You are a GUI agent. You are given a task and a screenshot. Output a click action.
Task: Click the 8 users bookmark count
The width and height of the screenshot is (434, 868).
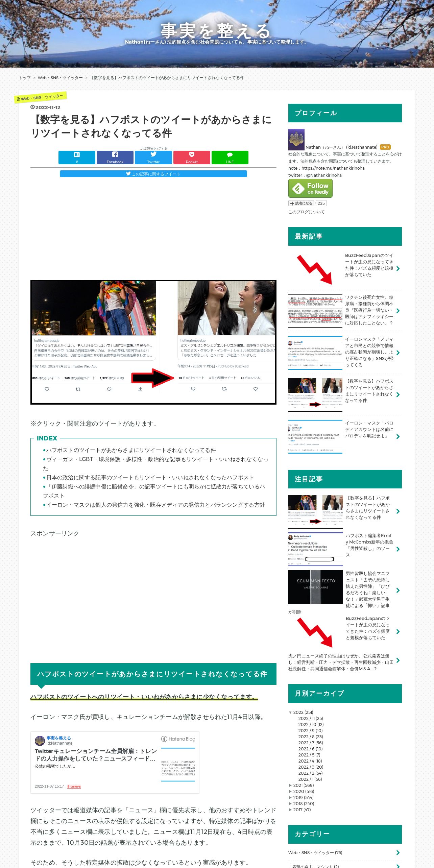[x=74, y=787]
